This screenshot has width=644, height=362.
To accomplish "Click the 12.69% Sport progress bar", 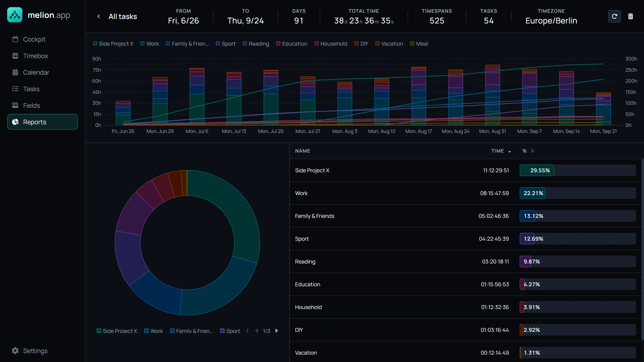I will (578, 239).
